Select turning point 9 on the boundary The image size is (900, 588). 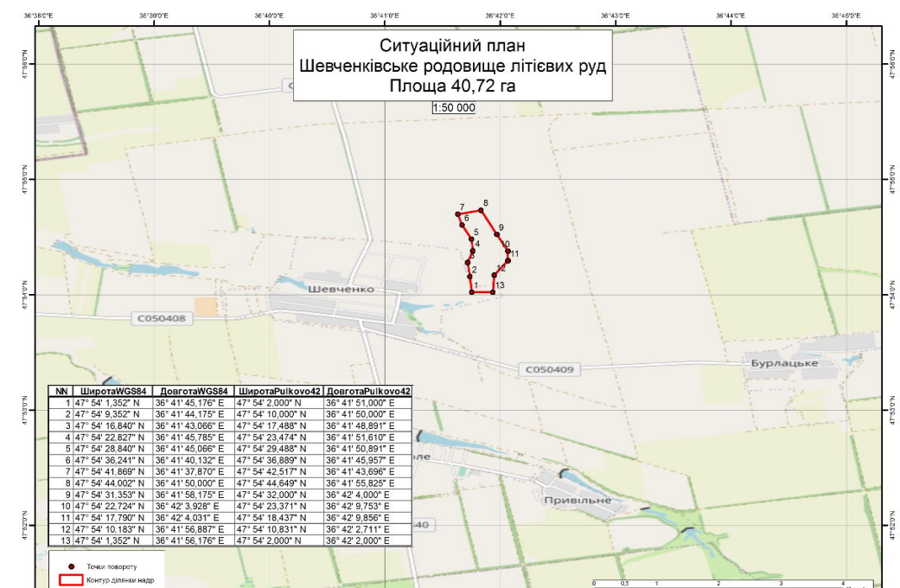497,234
